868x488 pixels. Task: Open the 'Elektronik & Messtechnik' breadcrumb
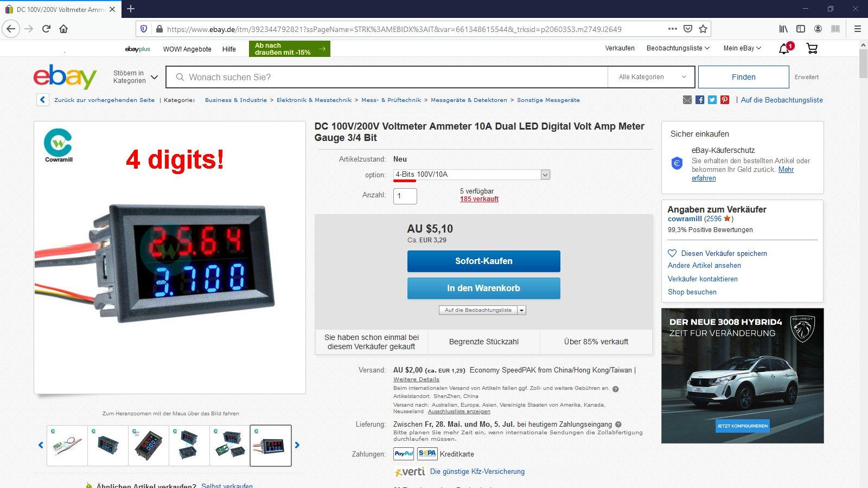(314, 100)
